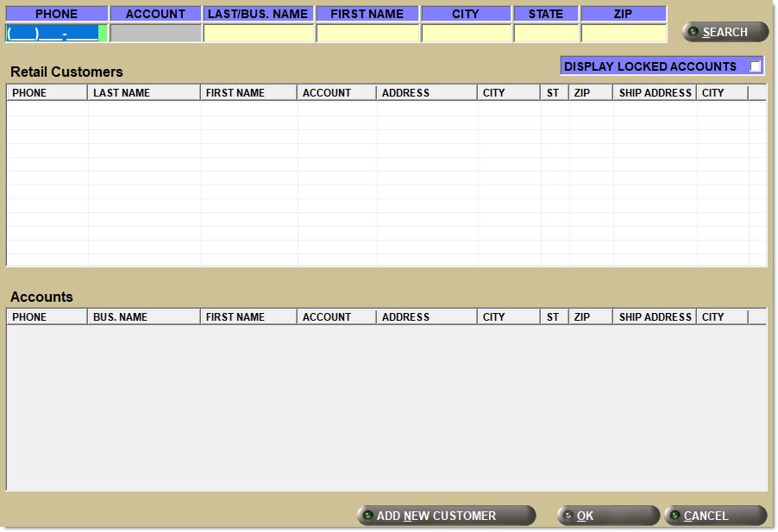This screenshot has width=778, height=532.
Task: Click the Search button
Action: point(725,32)
